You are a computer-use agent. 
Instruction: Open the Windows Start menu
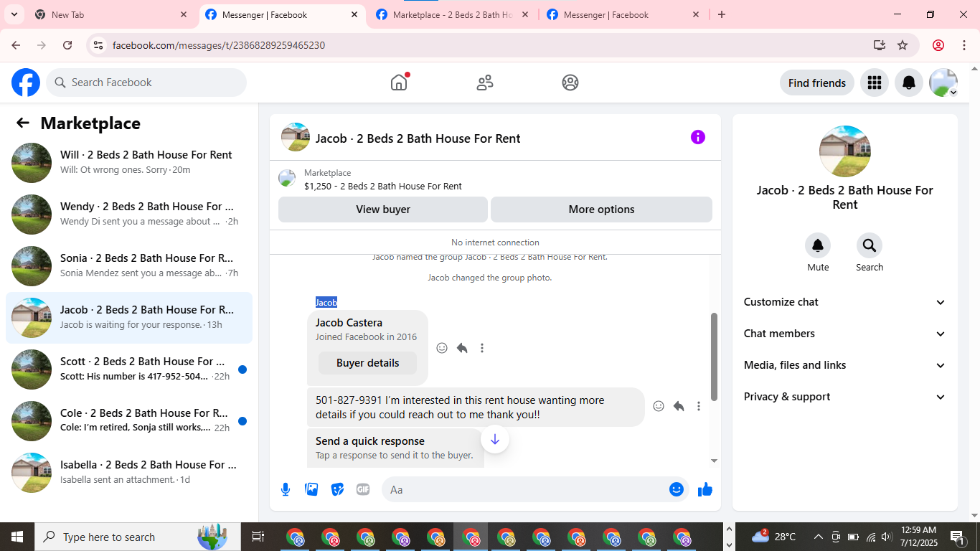(x=17, y=537)
